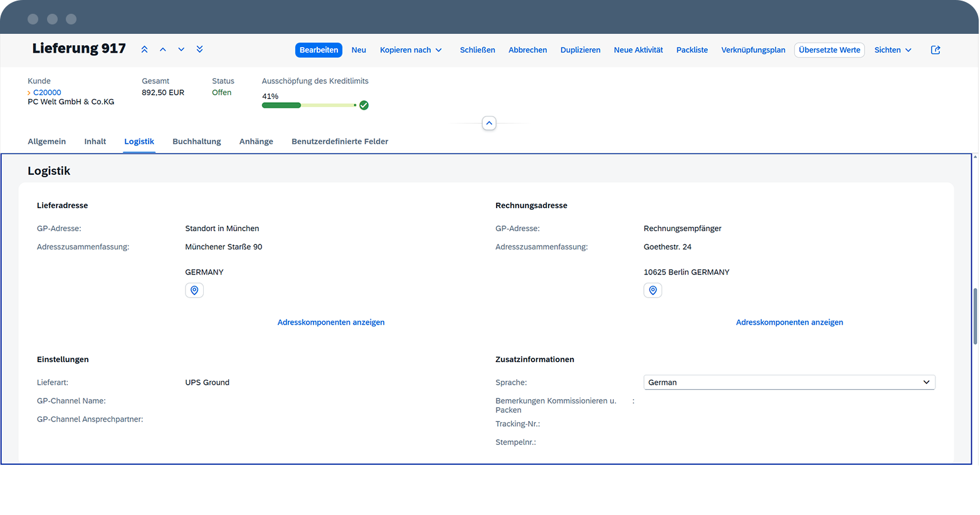Screen dimensions: 980x515
Task: Click the Packliste button
Action: click(x=692, y=50)
